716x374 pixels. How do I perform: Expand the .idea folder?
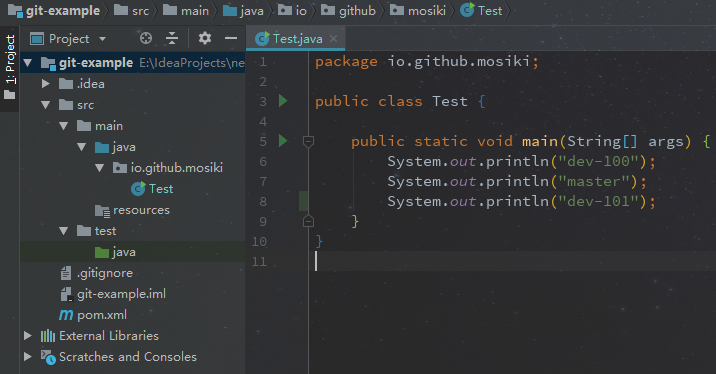(x=46, y=84)
